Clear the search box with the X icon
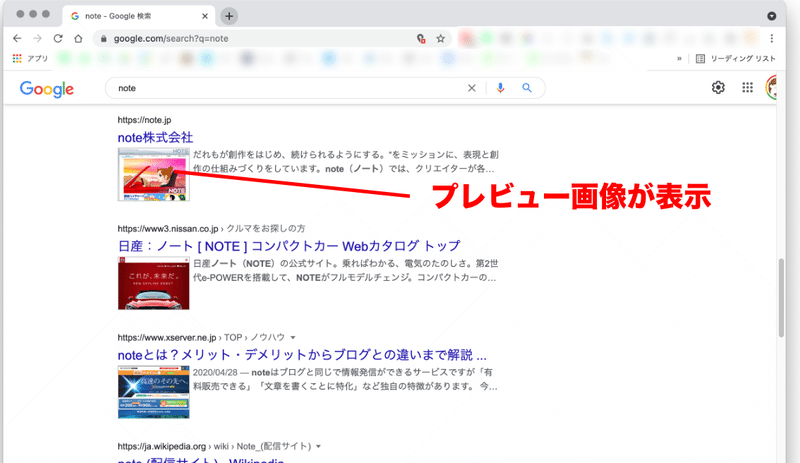Image resolution: width=800 pixels, height=463 pixels. pyautogui.click(x=471, y=88)
